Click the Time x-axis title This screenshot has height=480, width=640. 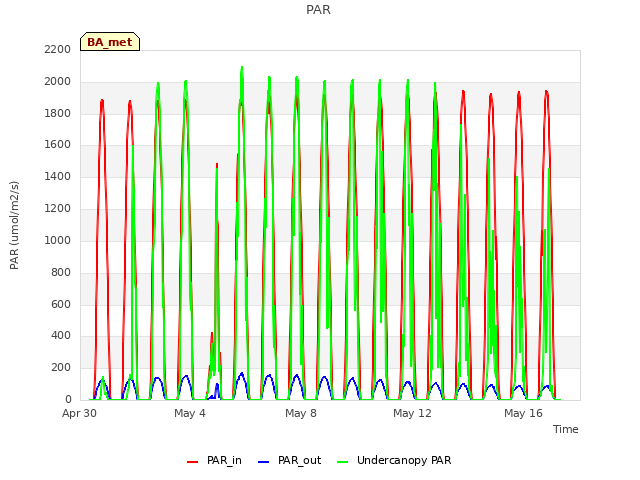coord(566,429)
